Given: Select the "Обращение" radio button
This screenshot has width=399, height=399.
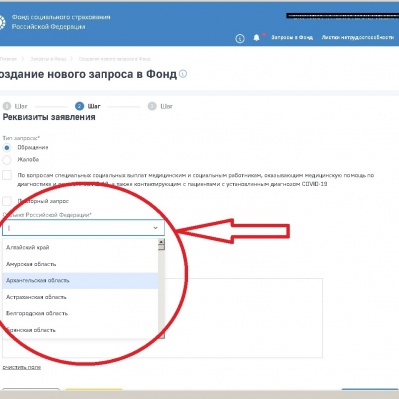Looking at the screenshot, I should (x=7, y=147).
